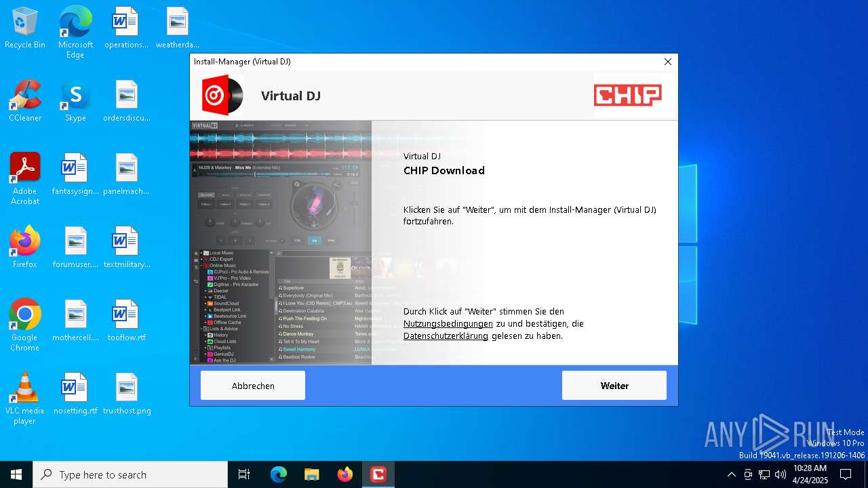Viewport: 868px width, 488px height.
Task: Click the CHIP installer taskbar icon
Action: coord(378,474)
